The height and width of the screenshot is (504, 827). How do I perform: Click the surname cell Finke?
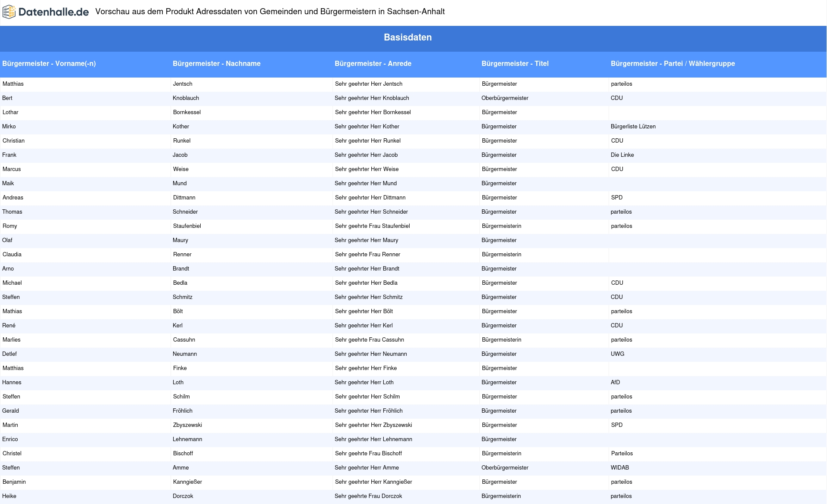180,368
